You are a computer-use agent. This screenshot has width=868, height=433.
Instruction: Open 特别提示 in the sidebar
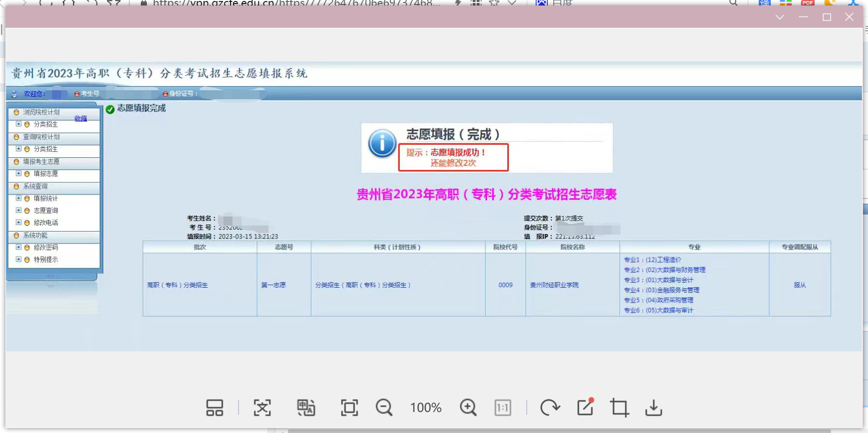(x=46, y=260)
